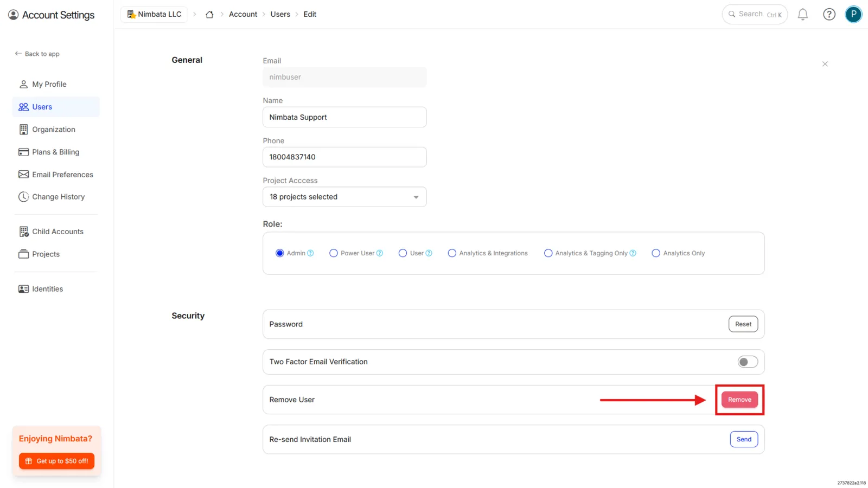
Task: Go to Users in sidebar
Action: point(56,107)
